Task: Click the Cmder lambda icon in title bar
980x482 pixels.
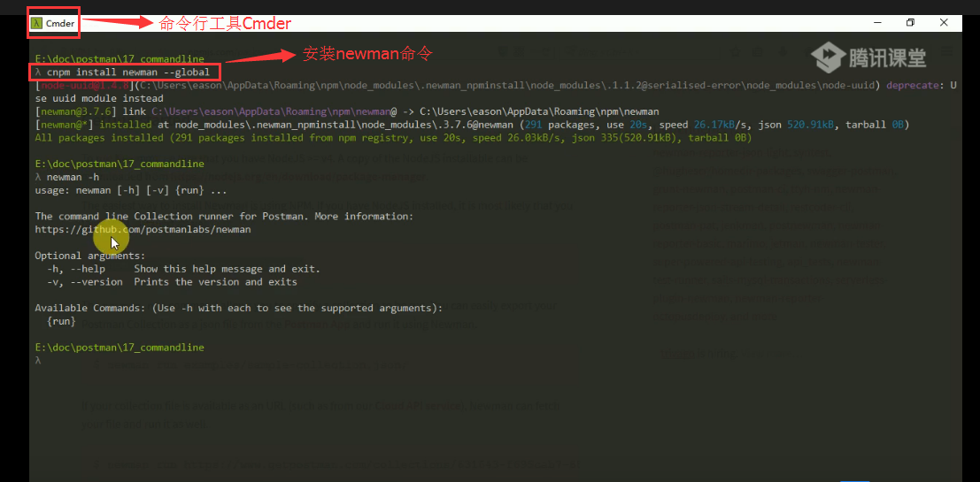Action: (x=37, y=23)
